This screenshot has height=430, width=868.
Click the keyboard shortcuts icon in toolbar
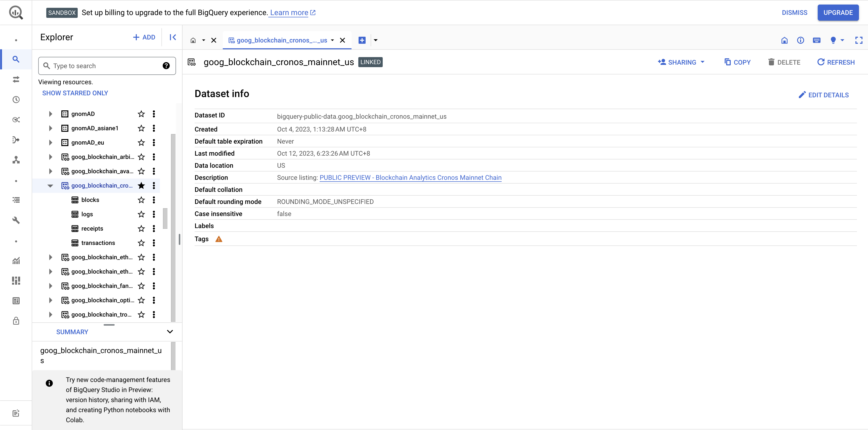coord(816,40)
